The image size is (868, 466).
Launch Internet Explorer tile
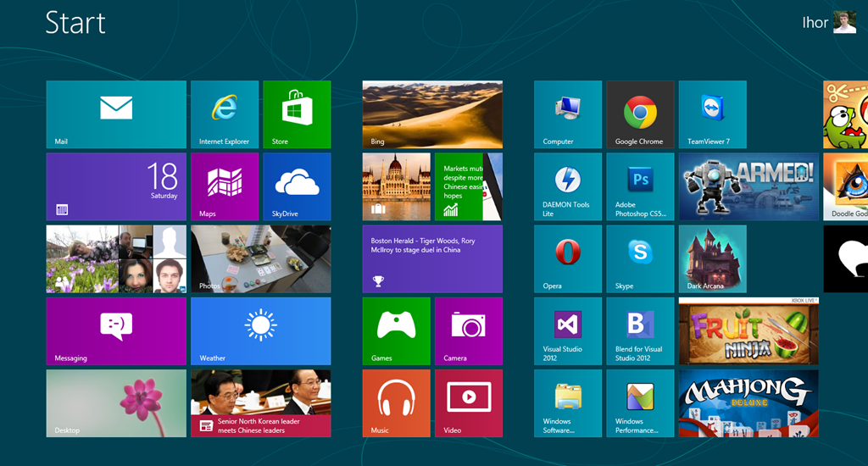225,114
